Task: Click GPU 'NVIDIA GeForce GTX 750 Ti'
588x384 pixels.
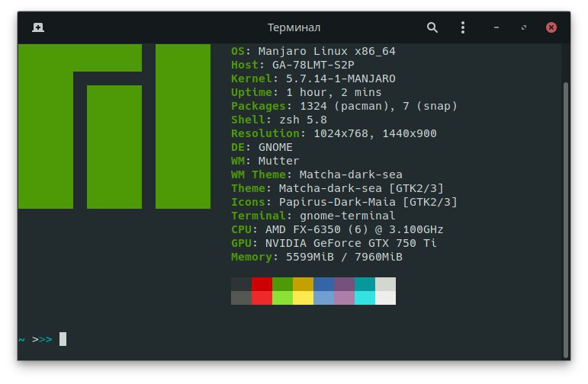Action: point(351,243)
